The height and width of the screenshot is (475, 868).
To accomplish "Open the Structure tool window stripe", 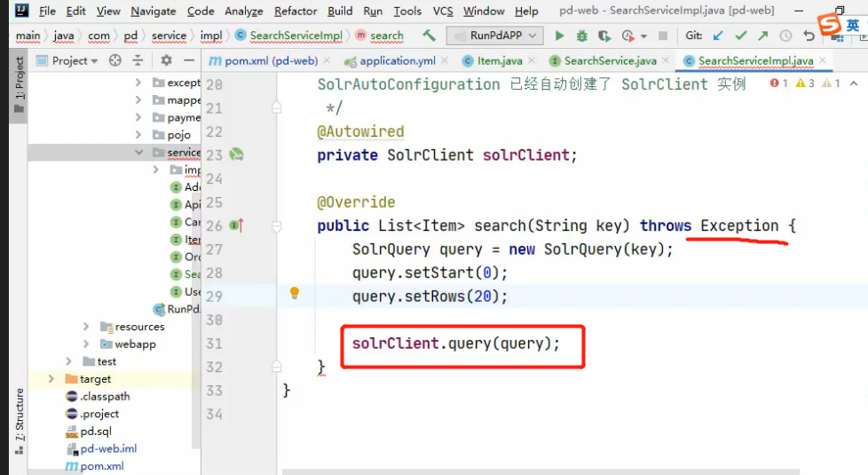I will pyautogui.click(x=20, y=422).
